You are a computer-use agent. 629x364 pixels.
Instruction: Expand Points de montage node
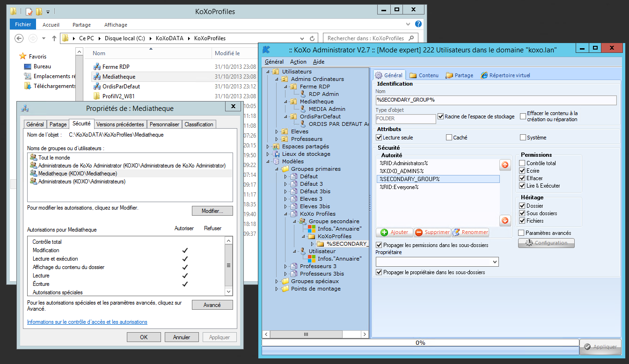(277, 289)
